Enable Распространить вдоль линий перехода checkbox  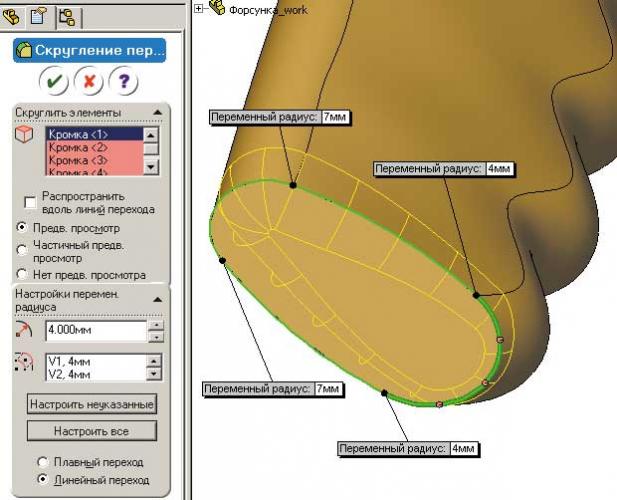(30, 203)
